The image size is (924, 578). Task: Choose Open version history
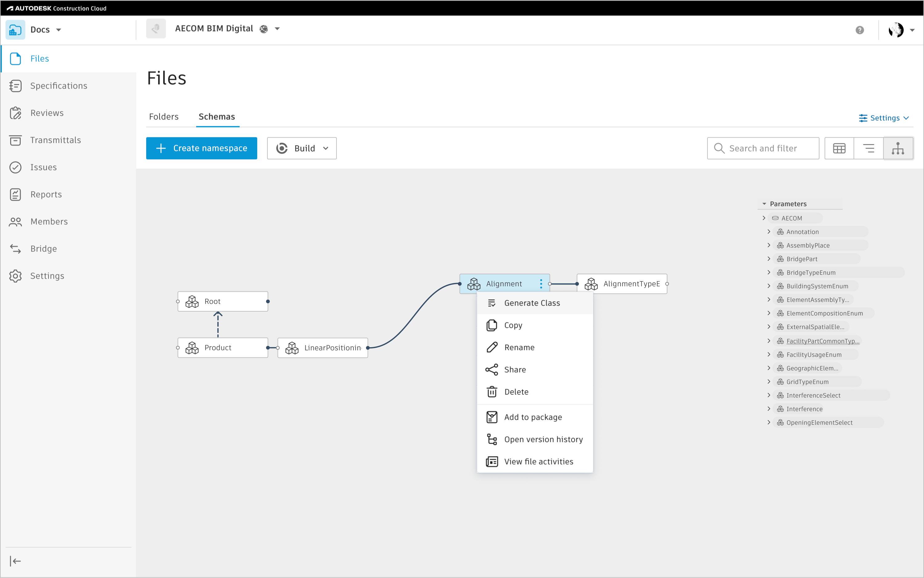coord(535,439)
